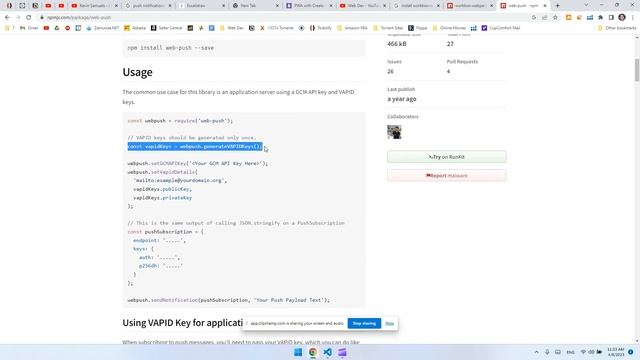Open the Torrent Sites bookmarks folder

[388, 28]
